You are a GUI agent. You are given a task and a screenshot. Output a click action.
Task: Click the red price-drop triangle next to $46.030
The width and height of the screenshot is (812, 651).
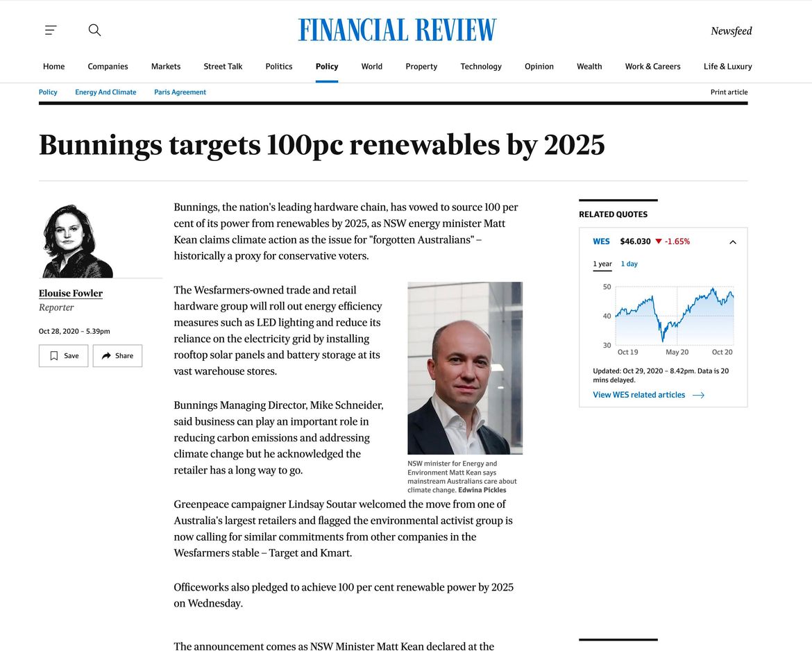[x=658, y=242]
